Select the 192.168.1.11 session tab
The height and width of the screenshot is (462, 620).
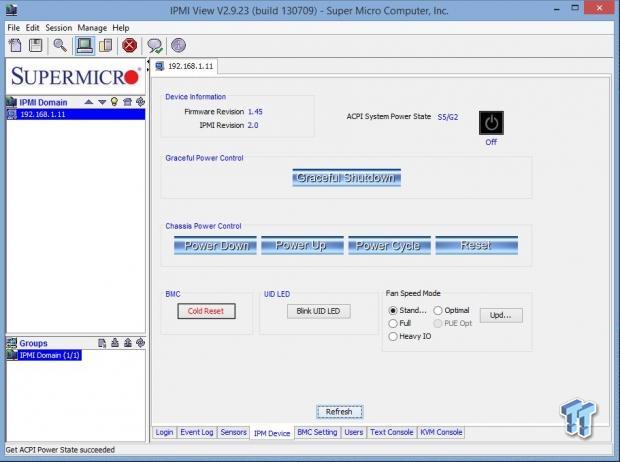point(185,66)
